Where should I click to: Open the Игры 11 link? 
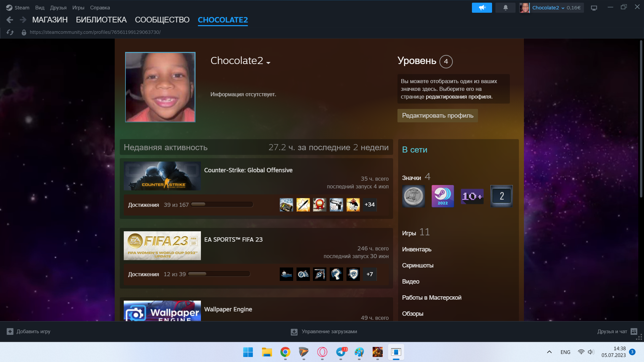[x=416, y=232]
